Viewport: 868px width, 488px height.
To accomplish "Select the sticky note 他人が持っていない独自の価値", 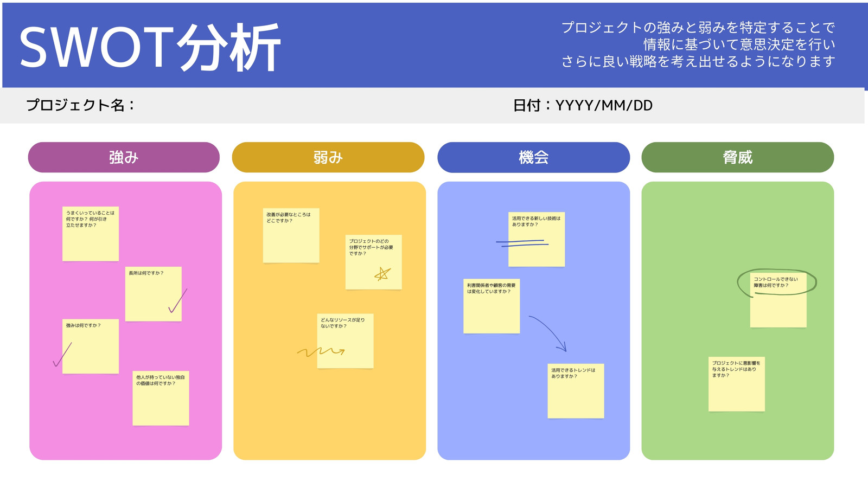I will pos(161,398).
